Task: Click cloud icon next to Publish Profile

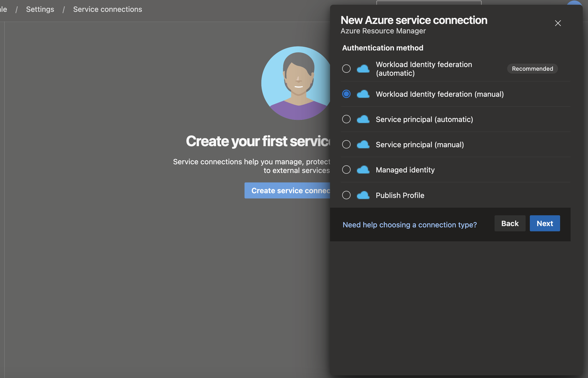Action: [x=363, y=195]
